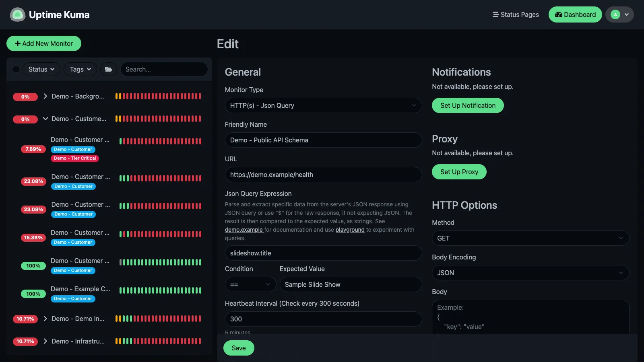
Task: Expand the Demo - Demo In... group
Action: click(45, 319)
